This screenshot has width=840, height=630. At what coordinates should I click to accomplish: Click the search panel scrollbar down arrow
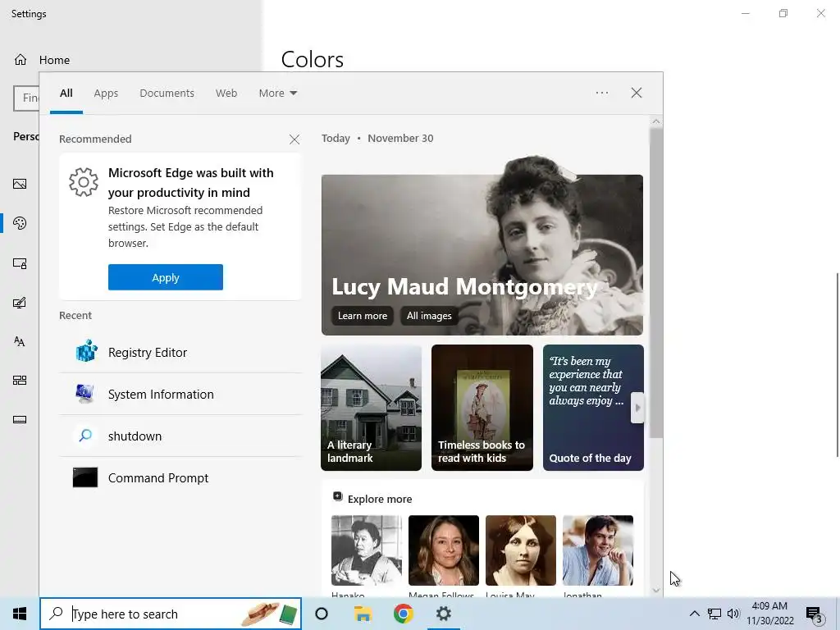click(656, 591)
